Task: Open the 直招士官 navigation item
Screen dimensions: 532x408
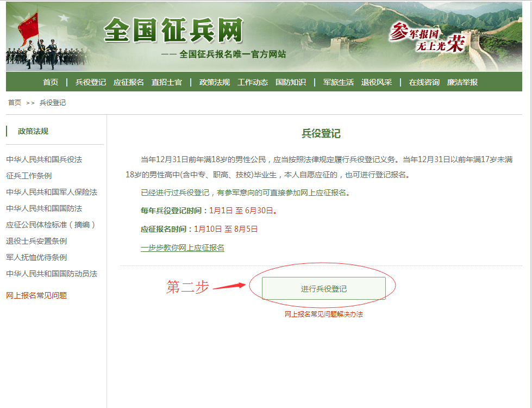Action: click(x=167, y=82)
